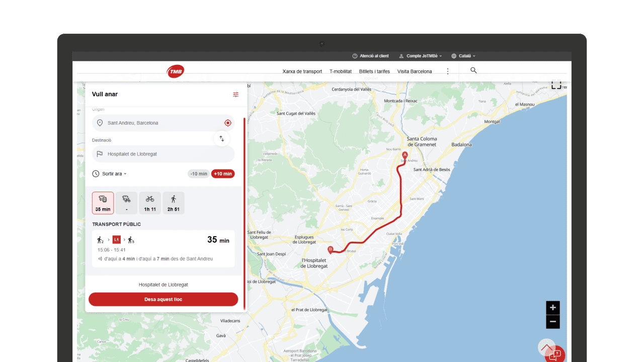Click destination marker B on the map

(331, 249)
